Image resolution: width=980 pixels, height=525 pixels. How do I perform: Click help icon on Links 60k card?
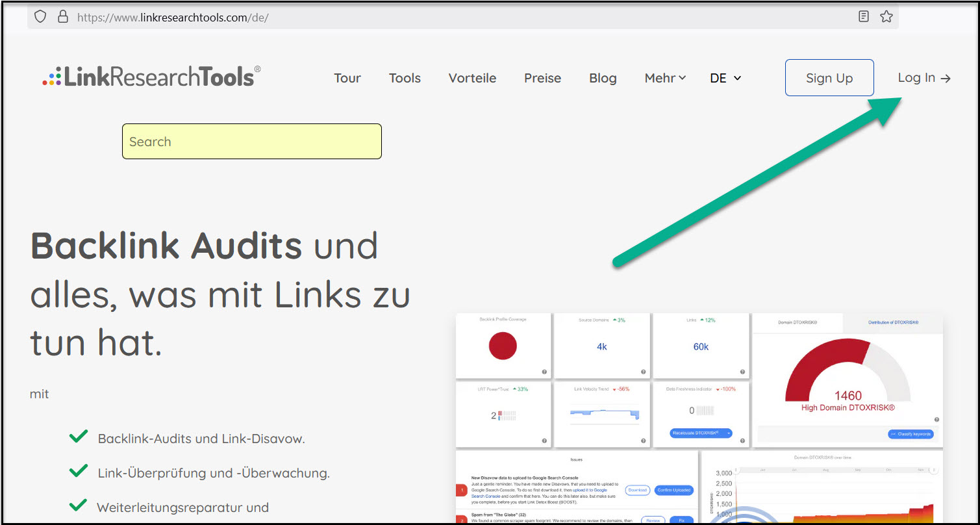742,372
